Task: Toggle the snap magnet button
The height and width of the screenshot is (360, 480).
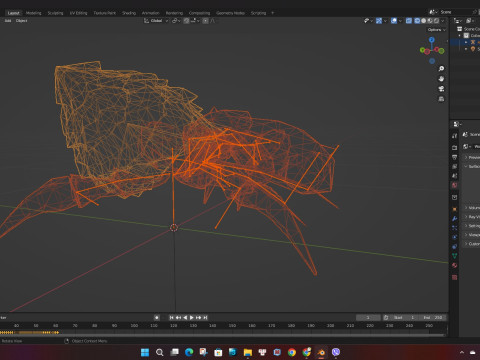Action: pyautogui.click(x=187, y=21)
